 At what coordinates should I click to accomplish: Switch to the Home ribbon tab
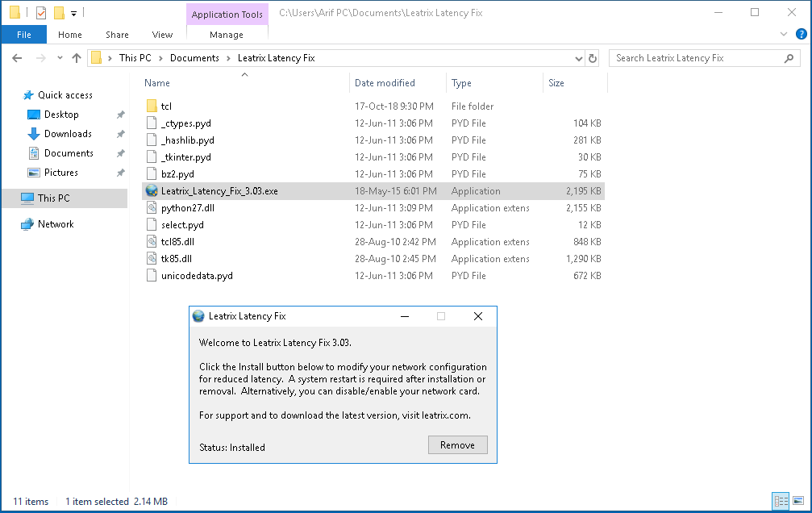click(70, 35)
